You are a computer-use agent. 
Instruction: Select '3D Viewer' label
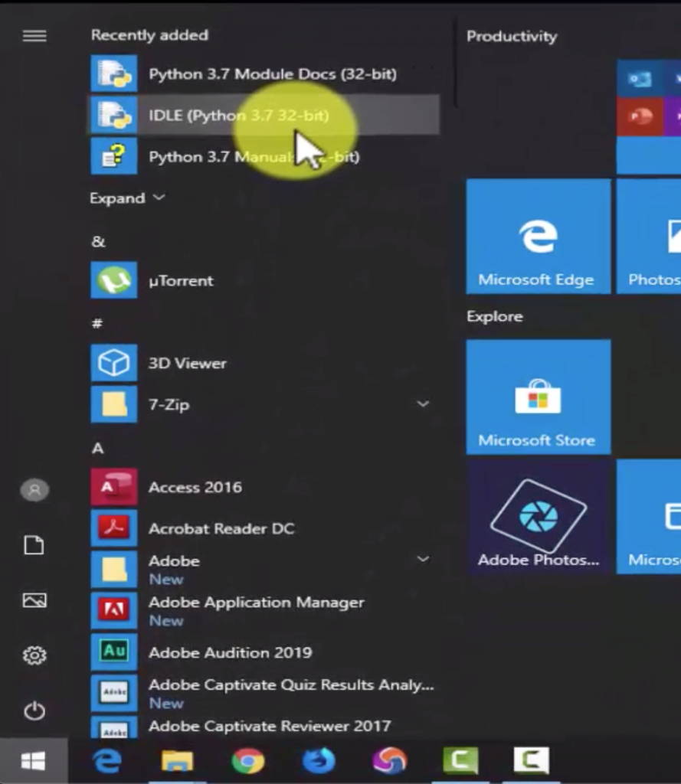[188, 363]
